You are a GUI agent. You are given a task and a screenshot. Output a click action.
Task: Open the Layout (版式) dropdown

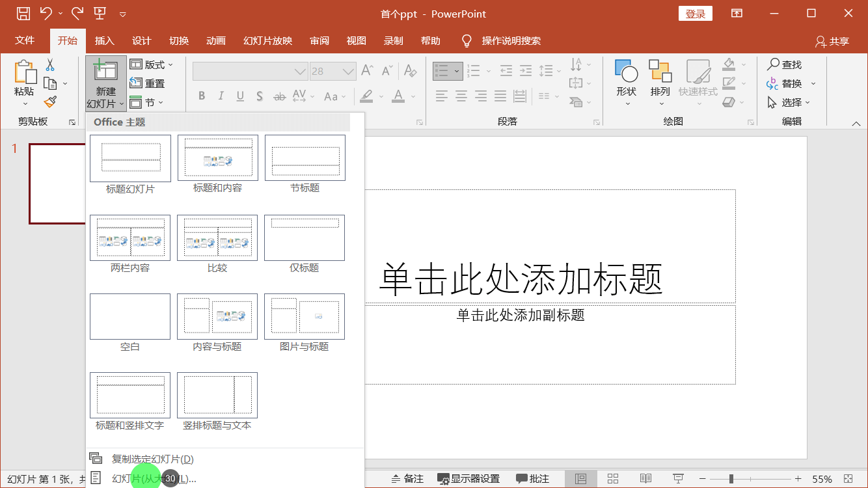(152, 64)
